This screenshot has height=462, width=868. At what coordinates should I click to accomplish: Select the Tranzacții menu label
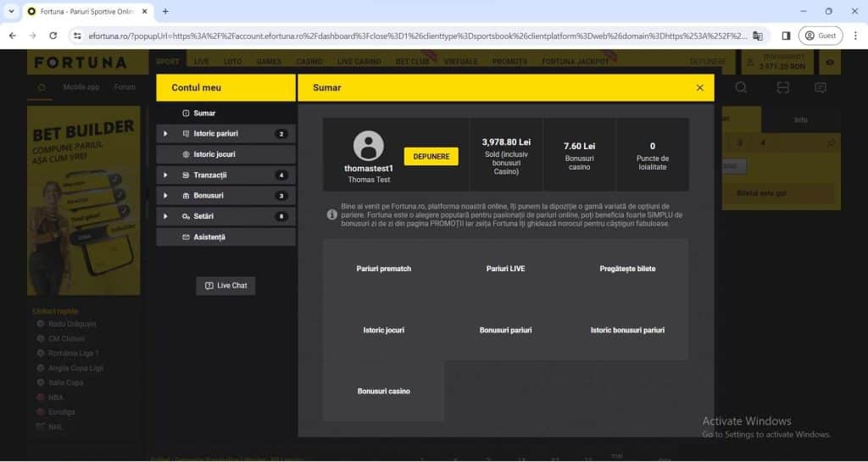click(210, 175)
